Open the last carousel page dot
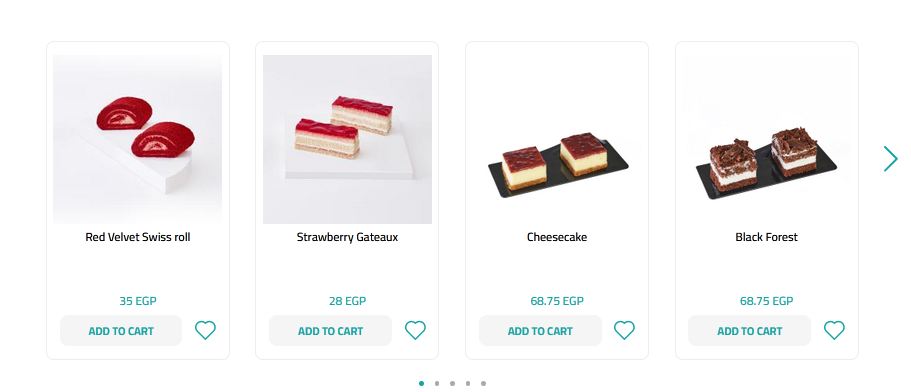 coord(483,383)
